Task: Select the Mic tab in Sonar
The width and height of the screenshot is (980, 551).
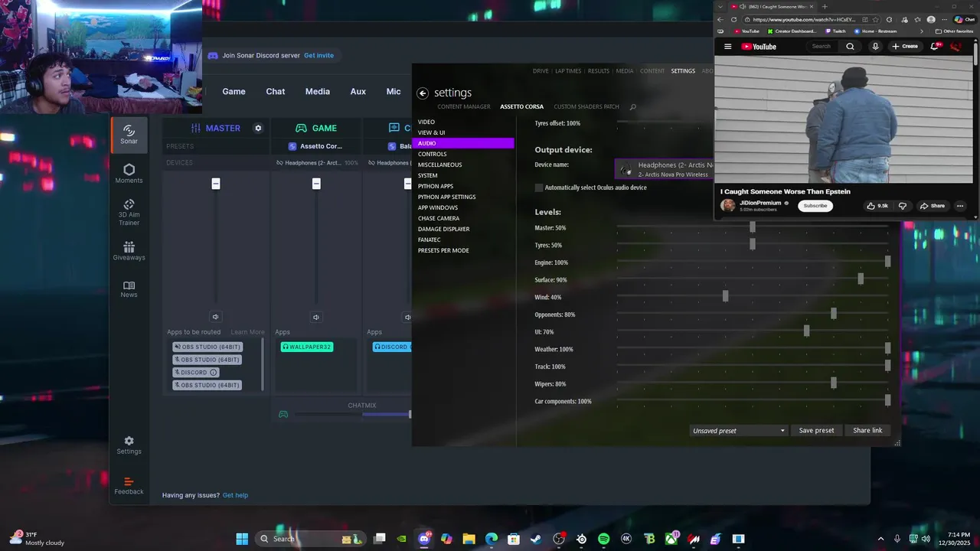Action: [394, 91]
